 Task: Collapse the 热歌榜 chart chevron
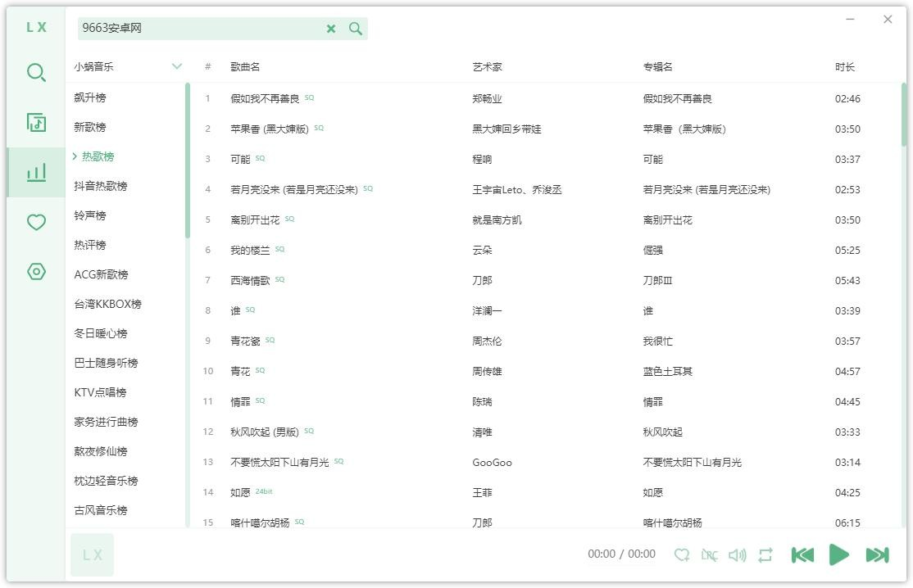point(73,156)
